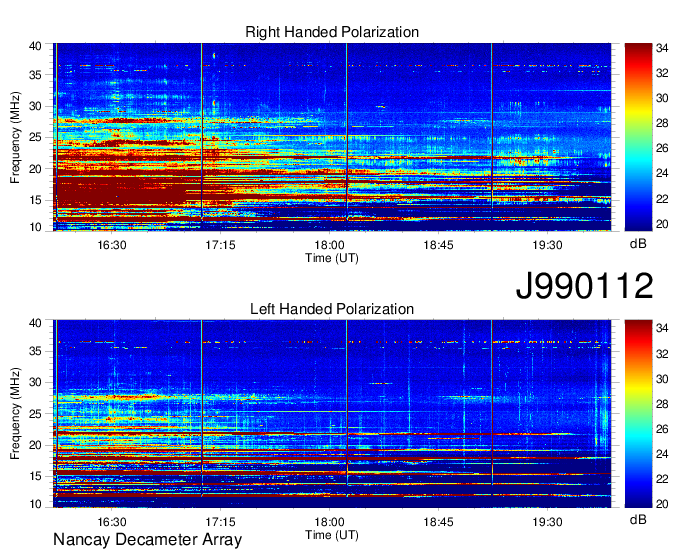Click the 34 dB value on Left Handed colorbar

(662, 329)
